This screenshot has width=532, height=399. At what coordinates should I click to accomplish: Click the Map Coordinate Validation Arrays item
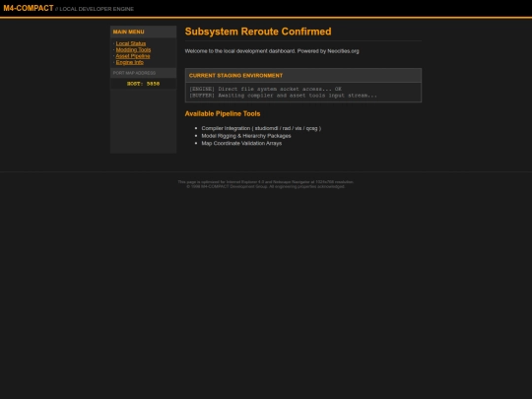[x=241, y=143]
